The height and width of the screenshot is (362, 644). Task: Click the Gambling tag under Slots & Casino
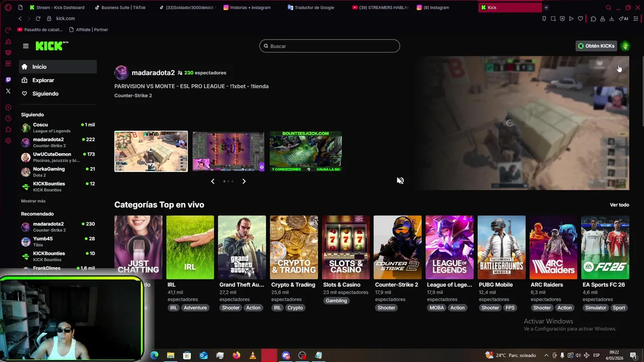336,301
